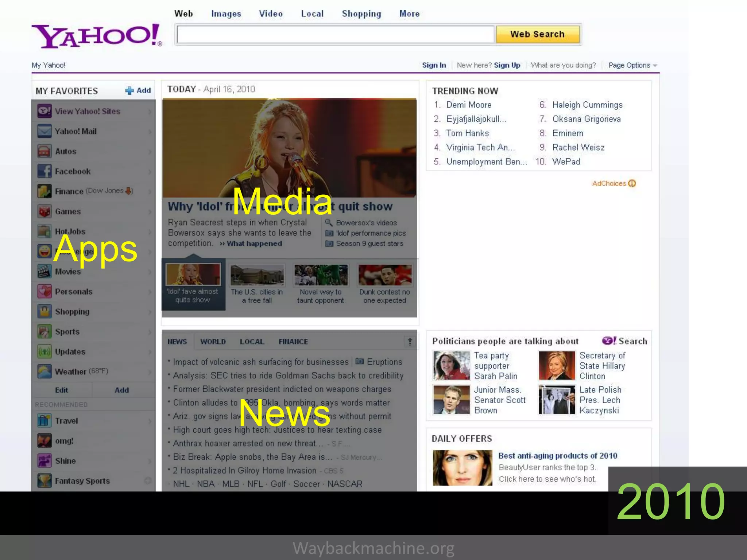Click What are you doing? status field
Screen dimensions: 747x560
coord(563,65)
